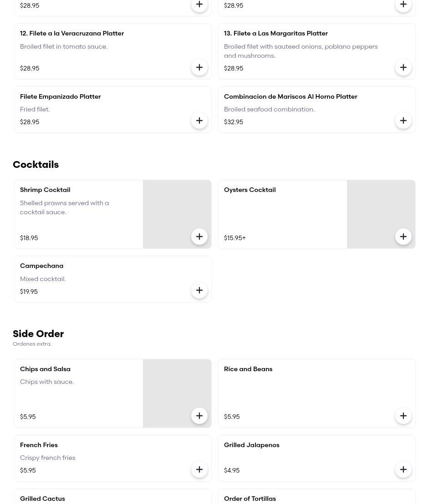This screenshot has height=504, width=428.
Task: Add Filete Empanizado Platter to order
Action: tap(199, 121)
